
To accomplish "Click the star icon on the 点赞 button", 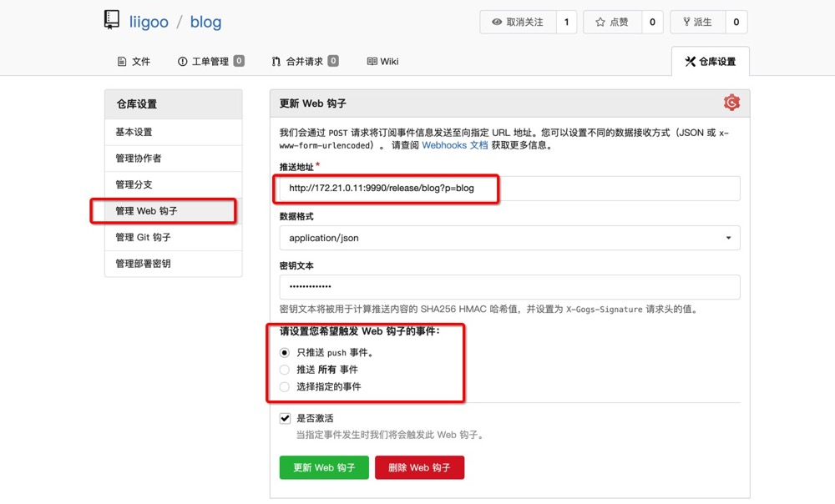I will [x=600, y=23].
